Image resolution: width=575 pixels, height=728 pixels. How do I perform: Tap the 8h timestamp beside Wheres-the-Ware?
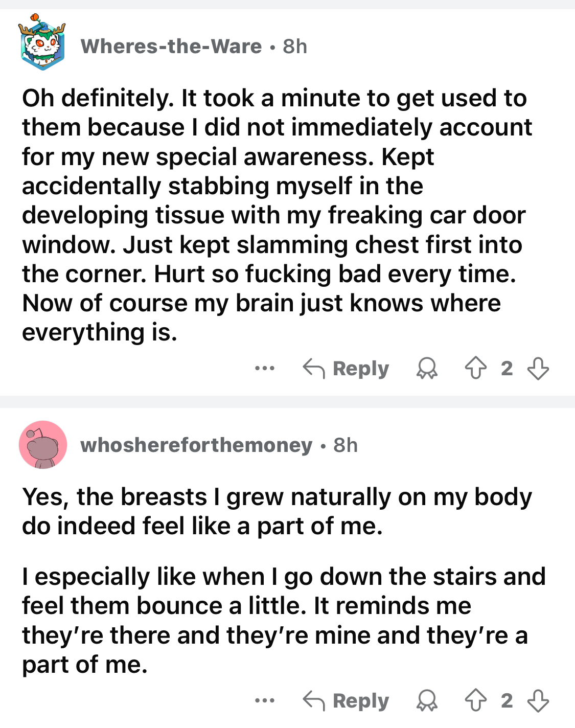pos(295,47)
